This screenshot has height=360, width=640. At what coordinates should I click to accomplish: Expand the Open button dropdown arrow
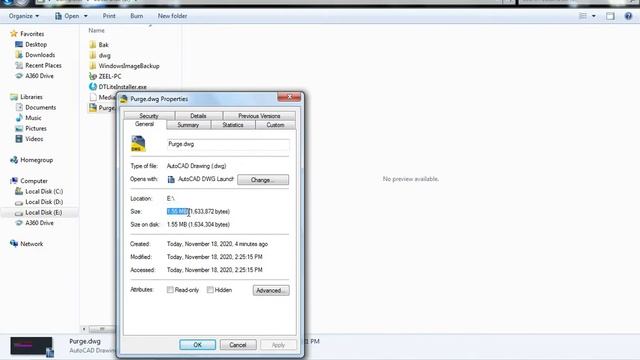tap(86, 16)
